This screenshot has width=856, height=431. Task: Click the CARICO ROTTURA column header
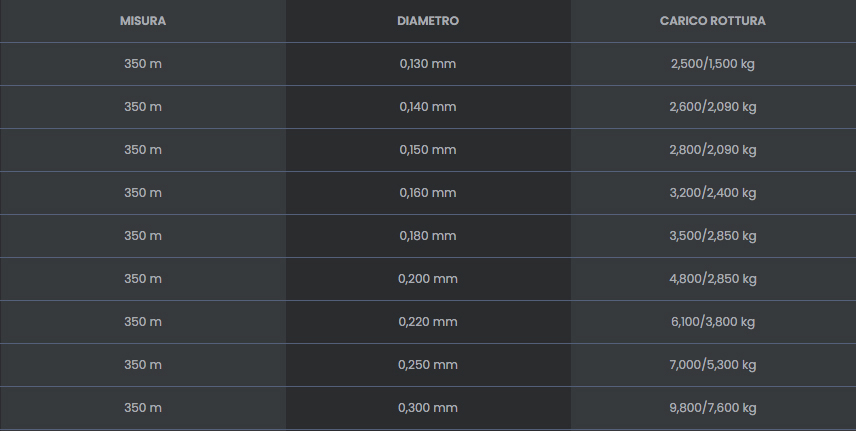click(x=713, y=21)
